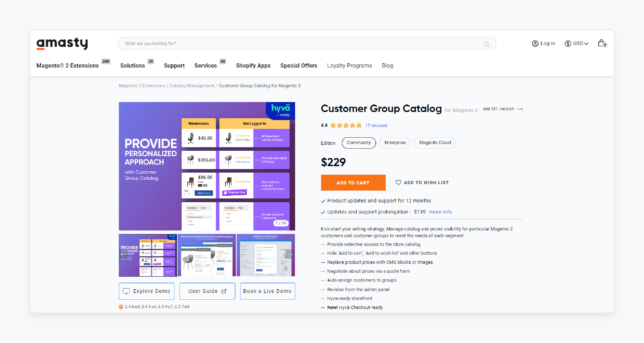Click the Log in user icon
The width and height of the screenshot is (644, 343).
tap(535, 43)
